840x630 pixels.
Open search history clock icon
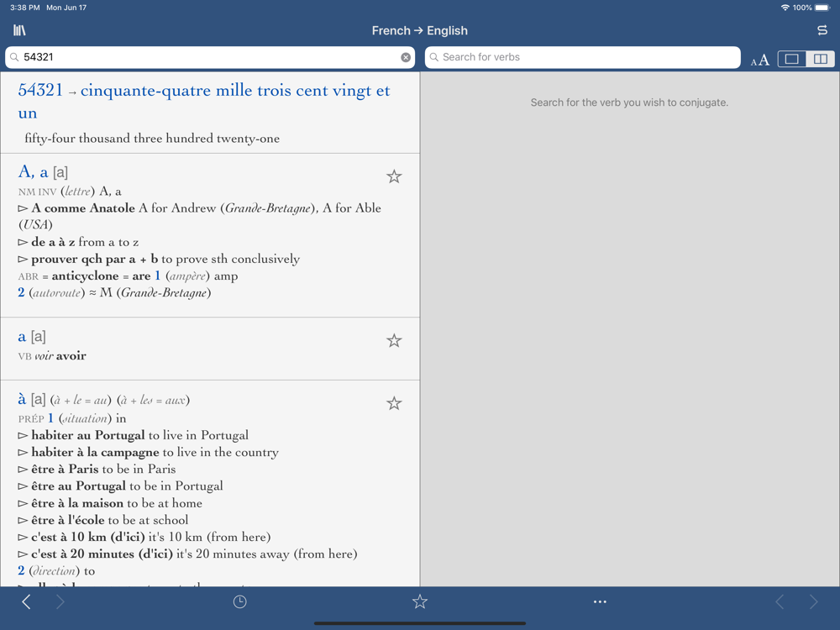[x=239, y=601]
